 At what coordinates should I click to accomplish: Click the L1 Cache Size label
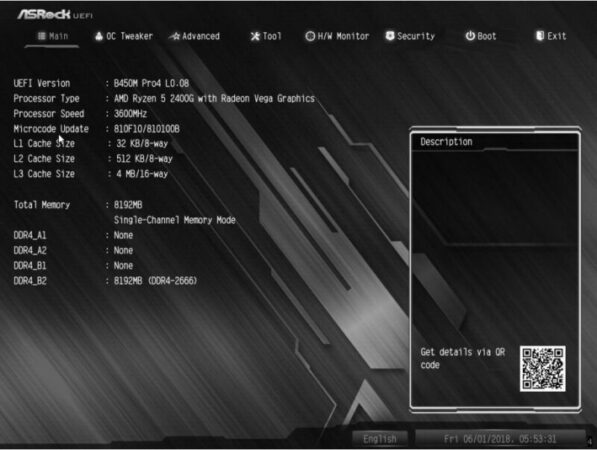[x=44, y=144]
